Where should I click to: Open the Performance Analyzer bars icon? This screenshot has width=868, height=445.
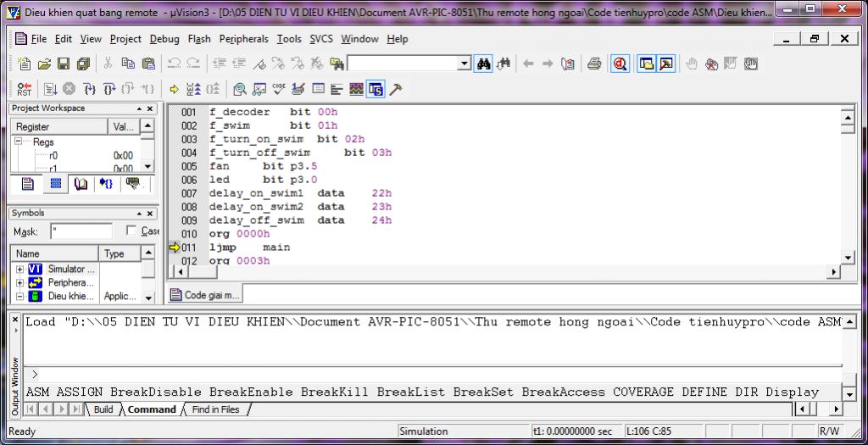(337, 89)
